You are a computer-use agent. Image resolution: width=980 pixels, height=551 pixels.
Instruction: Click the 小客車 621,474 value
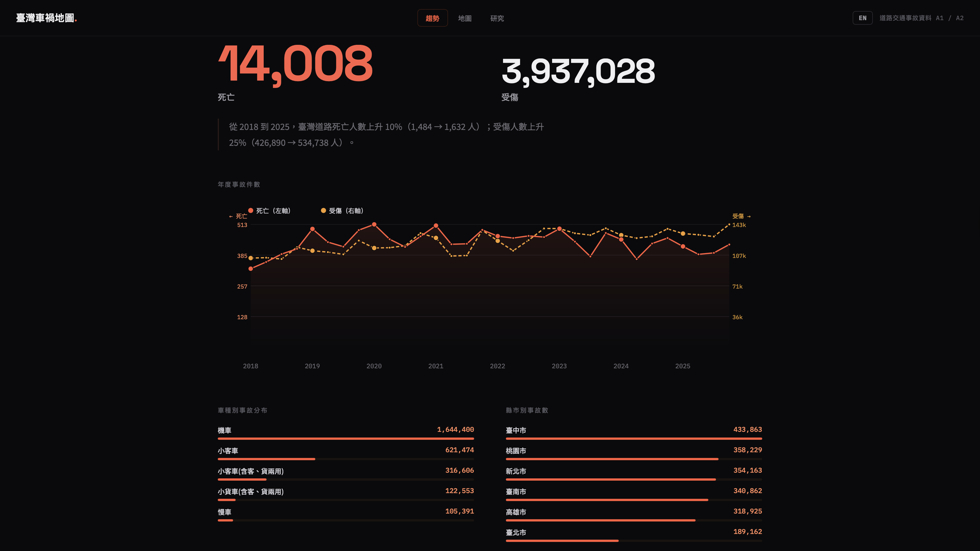(x=460, y=450)
